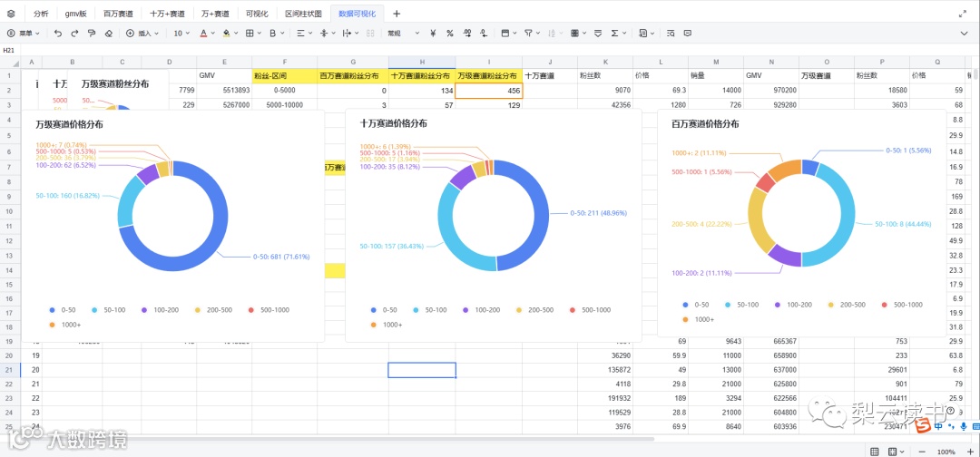980x457 pixels.
Task: Toggle bold text formatting
Action: [272, 33]
